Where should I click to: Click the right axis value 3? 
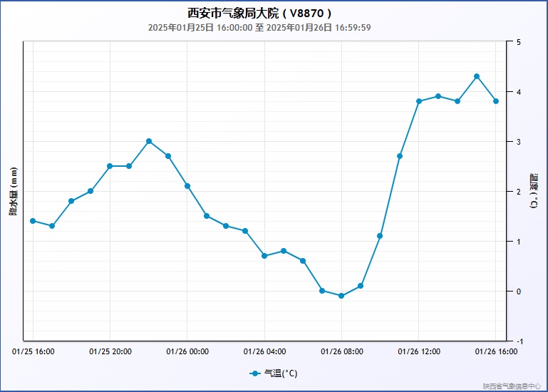coord(519,142)
